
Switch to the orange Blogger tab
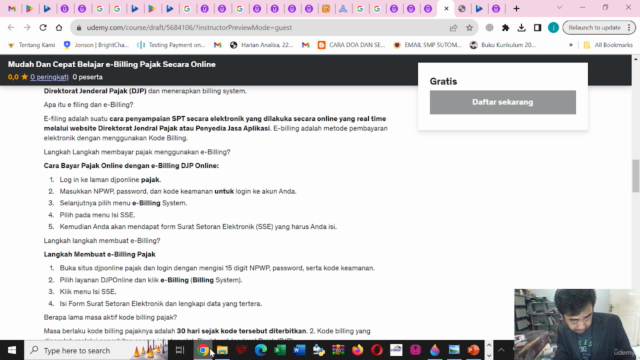coord(326,9)
